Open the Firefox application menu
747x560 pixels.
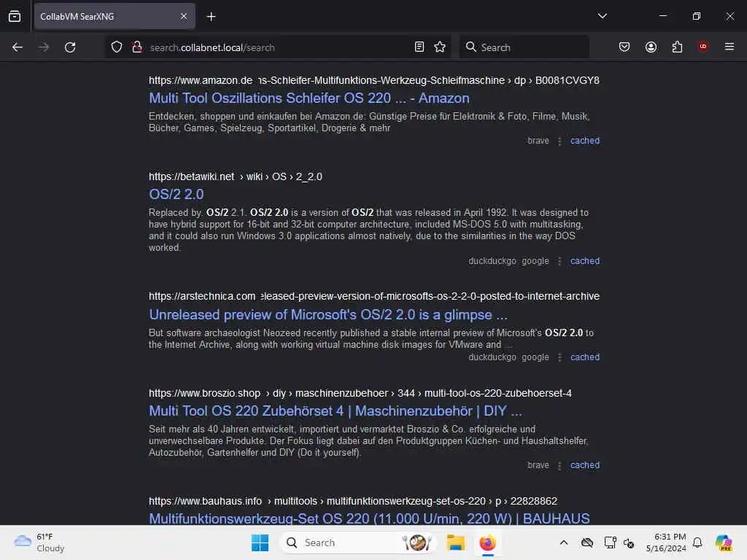729,47
